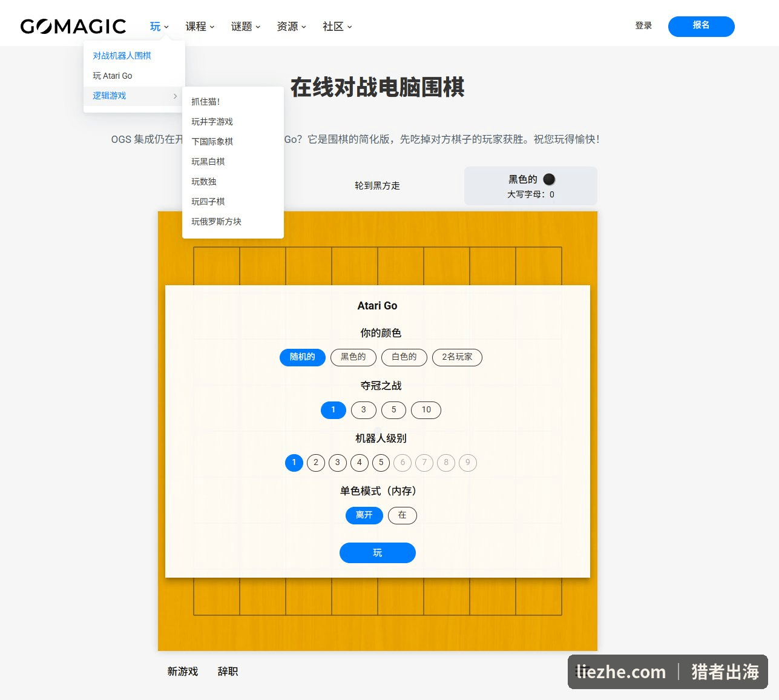Choose robot level 2

pos(316,463)
